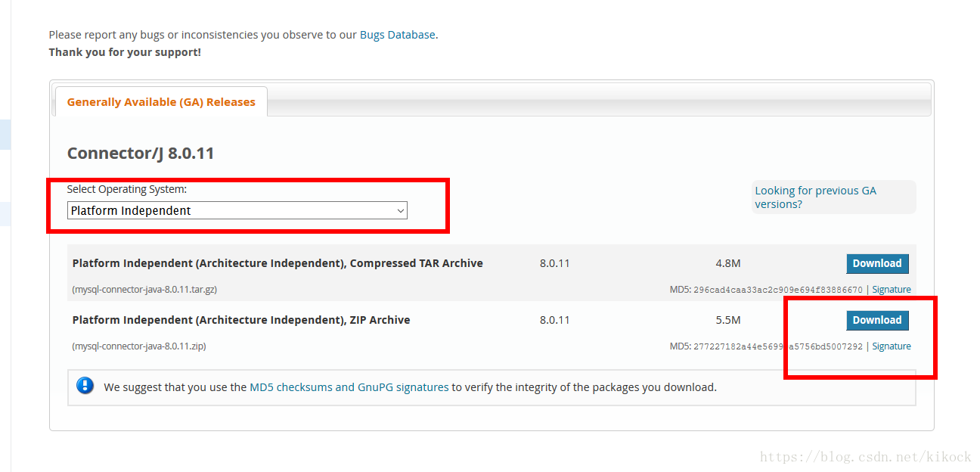
Task: Click filename mysql-connector-java-8.0.11.zip
Action: coord(139,346)
